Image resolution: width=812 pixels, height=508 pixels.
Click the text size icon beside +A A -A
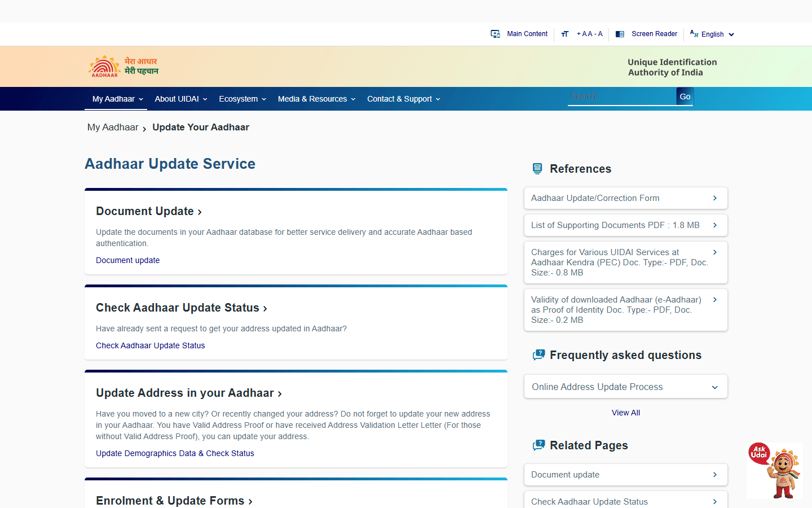565,34
